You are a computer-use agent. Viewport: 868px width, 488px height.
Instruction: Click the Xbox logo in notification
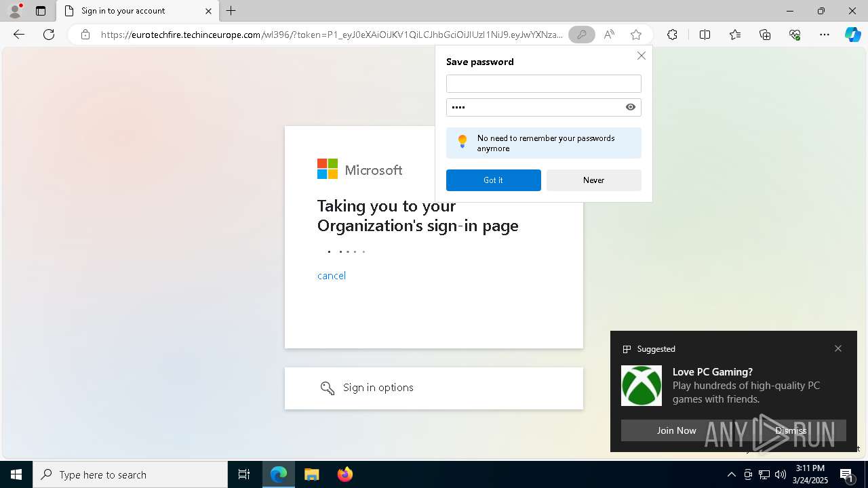[641, 386]
